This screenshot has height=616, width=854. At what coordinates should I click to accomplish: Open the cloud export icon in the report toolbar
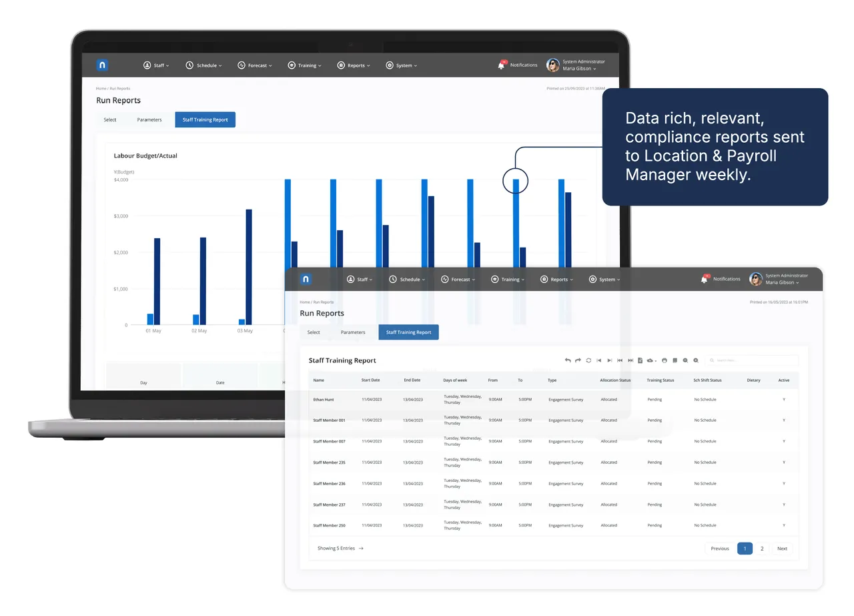click(x=651, y=360)
